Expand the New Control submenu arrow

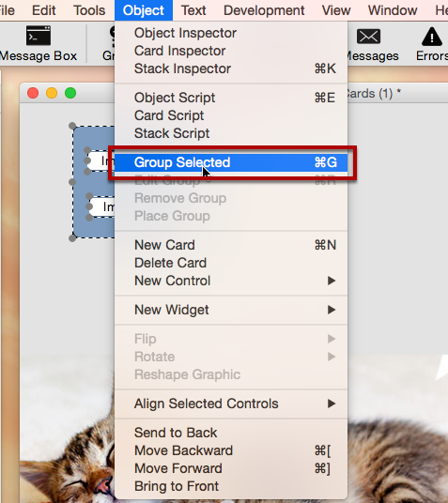[x=332, y=281]
